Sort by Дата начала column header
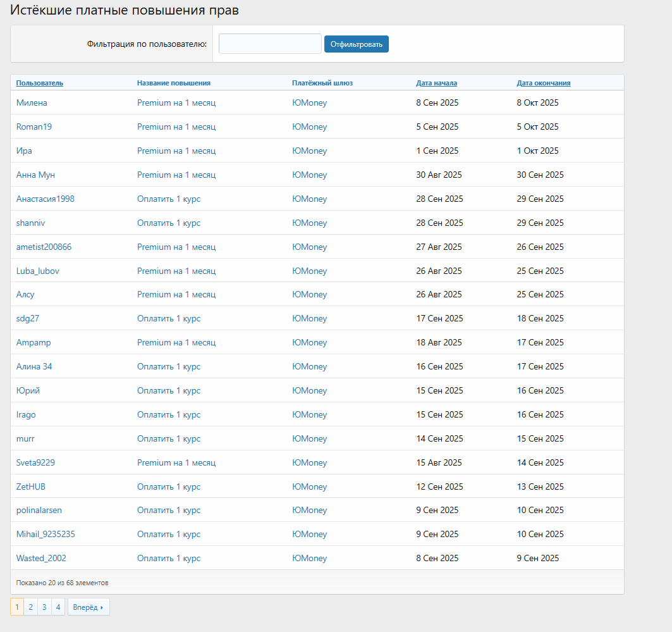This screenshot has height=632, width=672. click(x=436, y=83)
